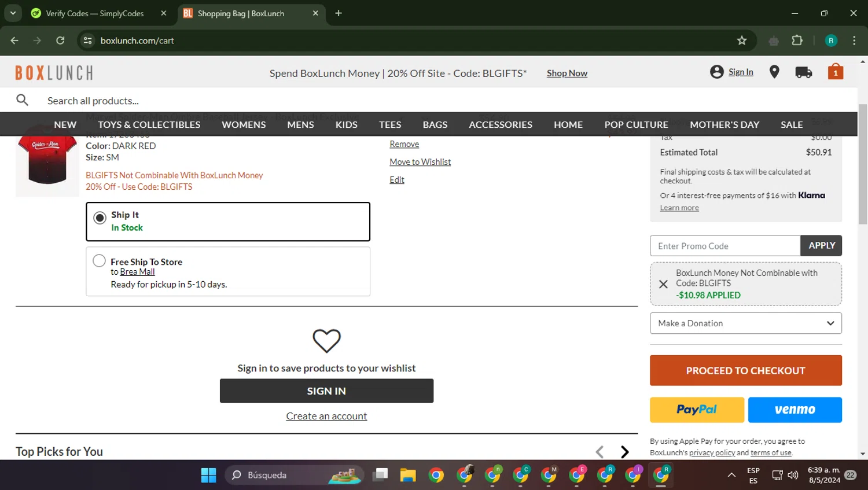Show hidden tray icons chevron

tap(731, 475)
